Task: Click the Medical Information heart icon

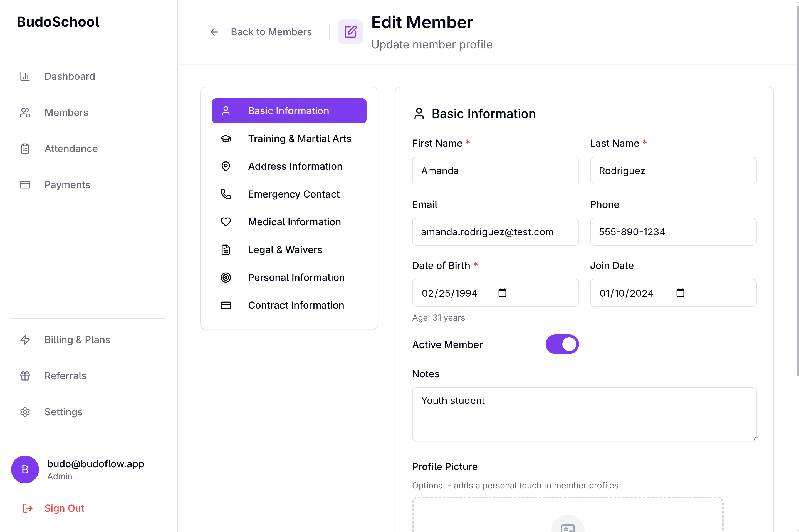Action: click(226, 222)
